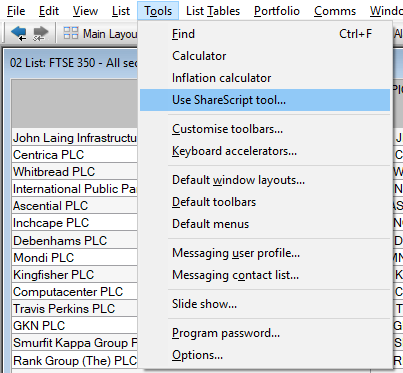Select Use ShareScript tool menu entry

pos(265,100)
